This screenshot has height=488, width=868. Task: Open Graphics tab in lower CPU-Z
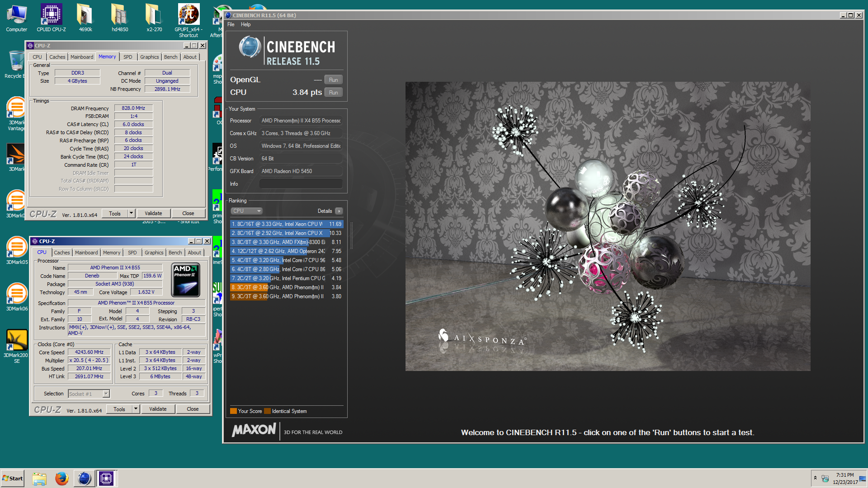pos(154,253)
